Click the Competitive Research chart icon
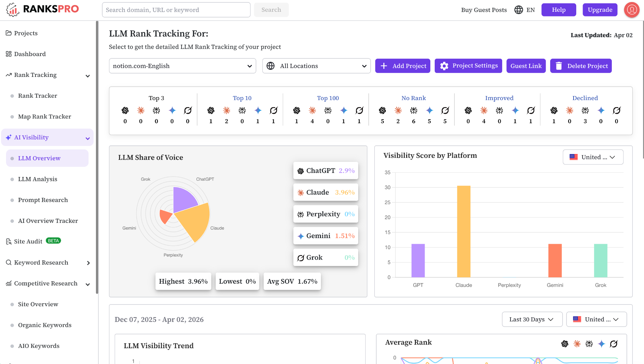 (x=9, y=283)
